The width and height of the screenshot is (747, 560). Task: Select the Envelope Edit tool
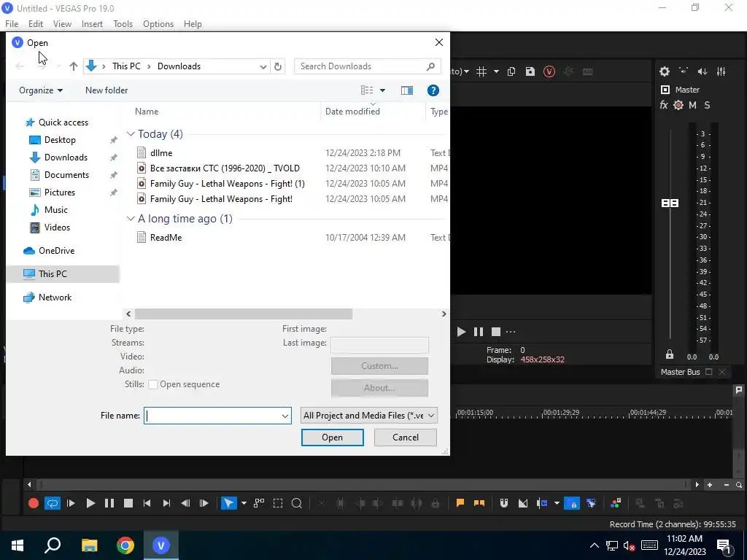259,503
